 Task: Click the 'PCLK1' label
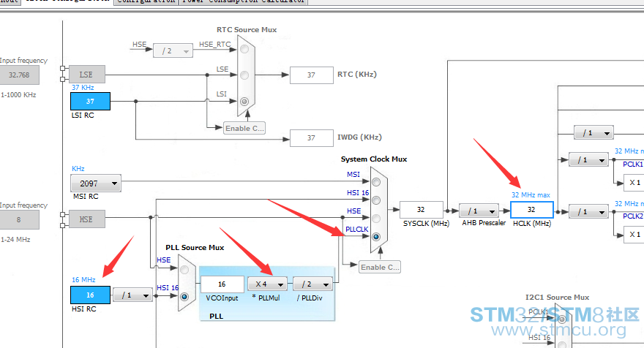pos(633,164)
